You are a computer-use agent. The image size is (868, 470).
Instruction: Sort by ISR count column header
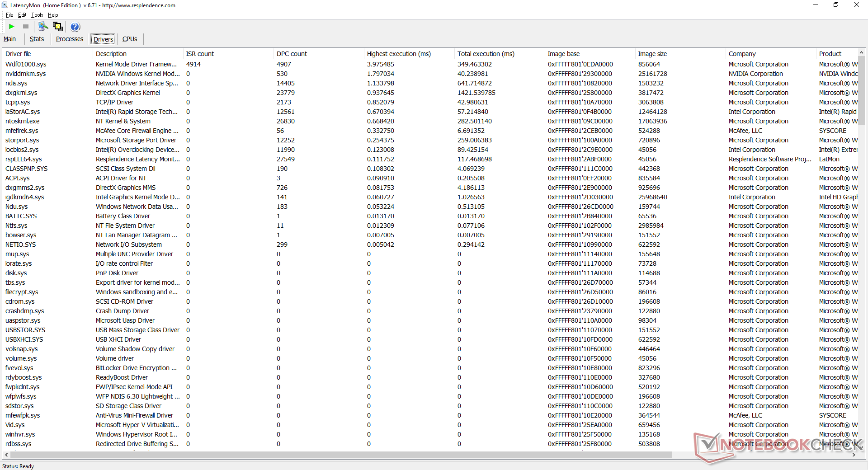point(228,54)
